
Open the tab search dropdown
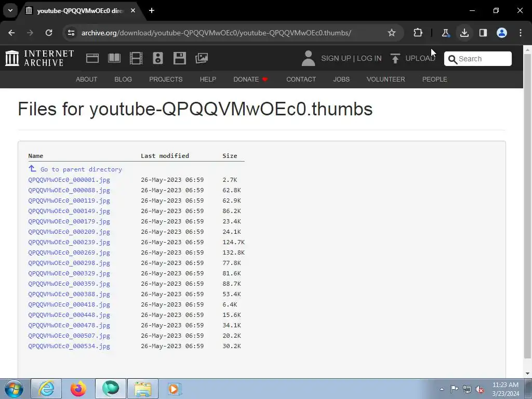pyautogui.click(x=10, y=10)
